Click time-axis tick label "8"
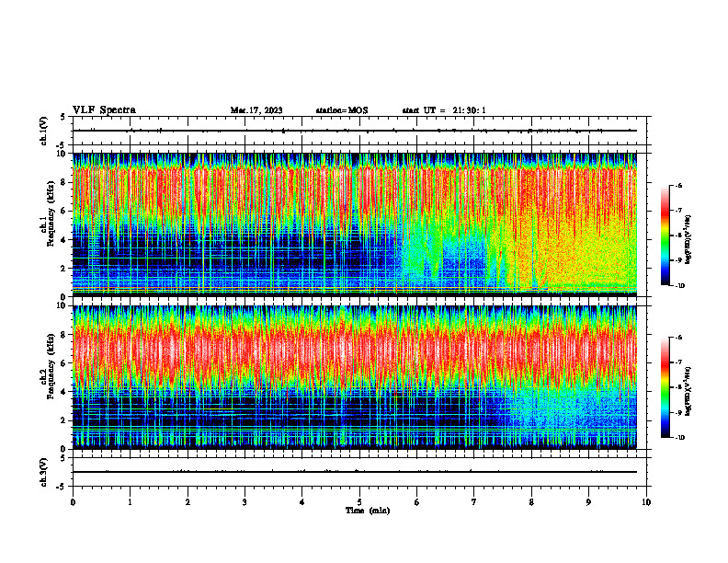The height and width of the screenshot is (563, 728). [x=531, y=502]
